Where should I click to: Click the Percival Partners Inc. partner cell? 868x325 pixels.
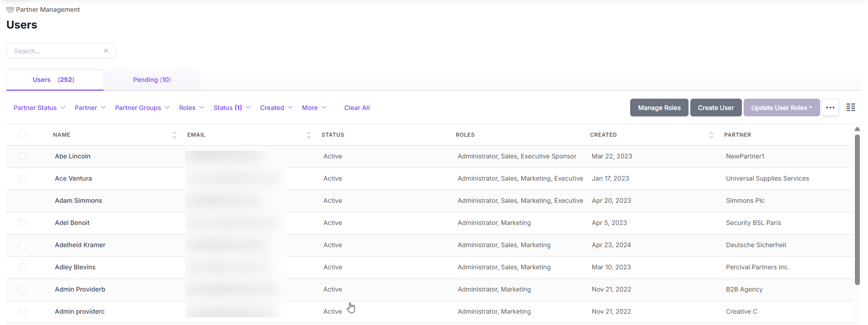coord(758,267)
